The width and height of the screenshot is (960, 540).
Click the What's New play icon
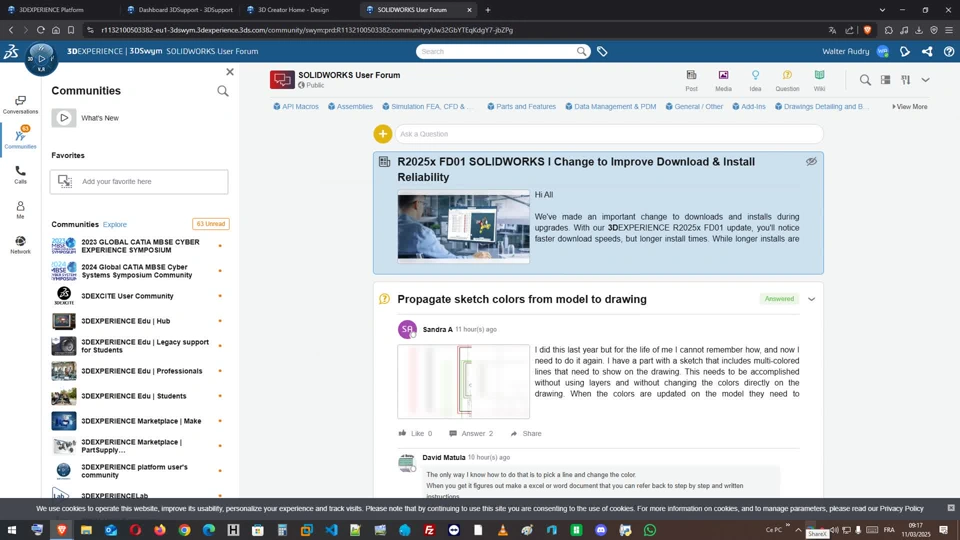pos(64,118)
